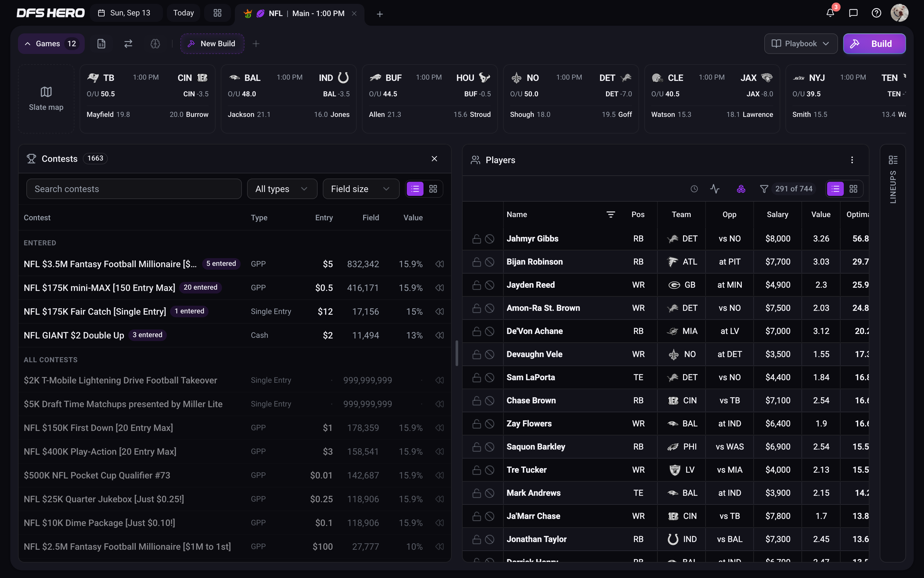Click the purple stacks icon in Players toolbar
Image resolution: width=924 pixels, height=578 pixels.
pyautogui.click(x=741, y=189)
